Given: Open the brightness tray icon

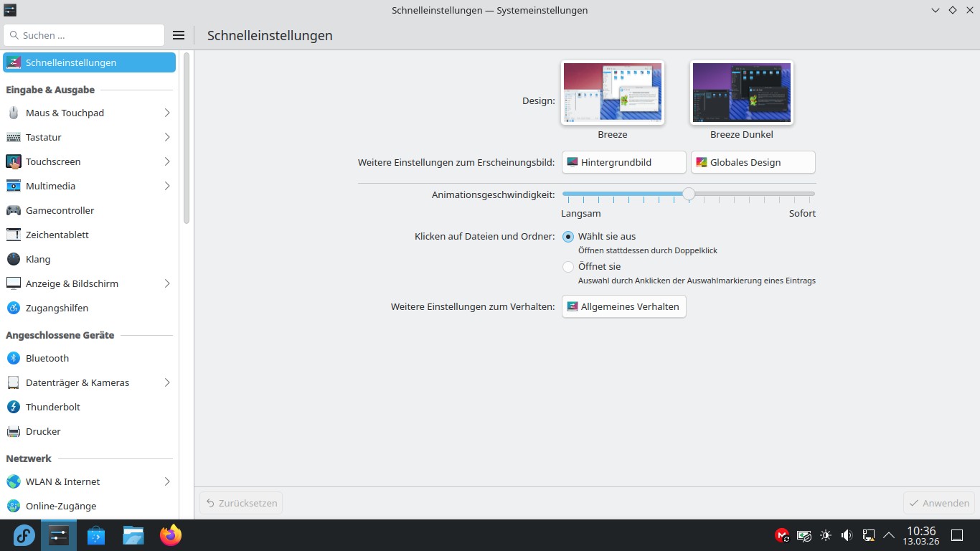Looking at the screenshot, I should point(826,535).
